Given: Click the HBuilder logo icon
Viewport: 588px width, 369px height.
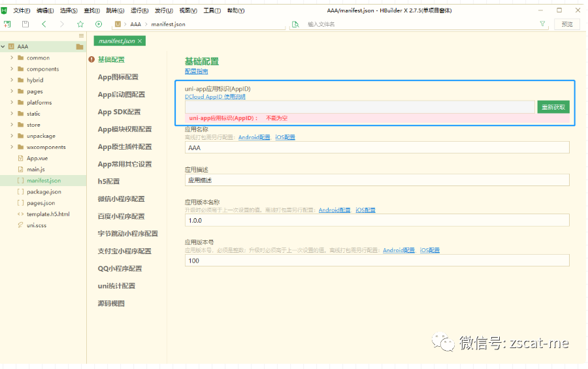Looking at the screenshot, I should pyautogui.click(x=4, y=10).
